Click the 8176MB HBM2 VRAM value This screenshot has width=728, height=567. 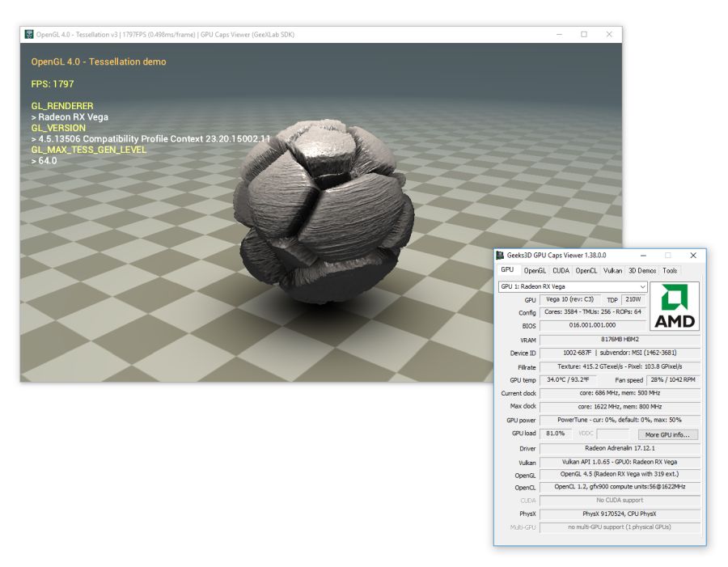620,340
